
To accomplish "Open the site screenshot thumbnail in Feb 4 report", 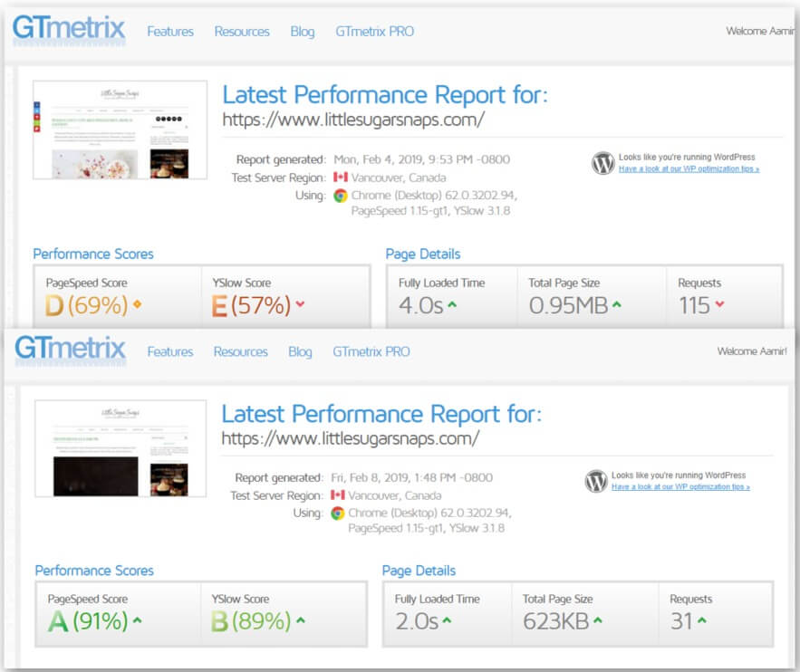I will pos(120,130).
